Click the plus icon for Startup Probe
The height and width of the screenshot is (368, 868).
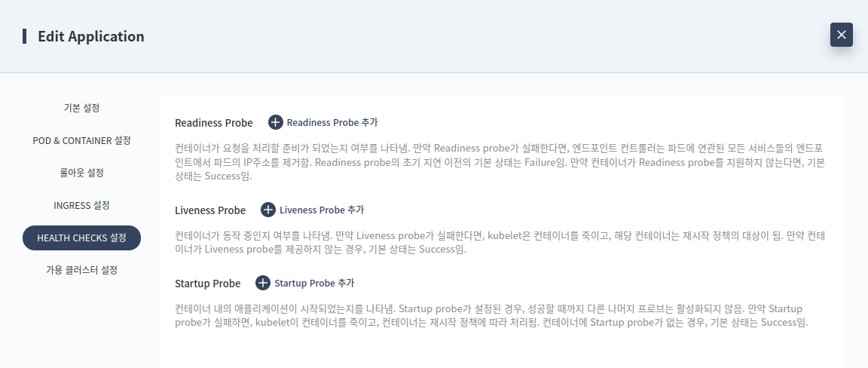tap(263, 284)
